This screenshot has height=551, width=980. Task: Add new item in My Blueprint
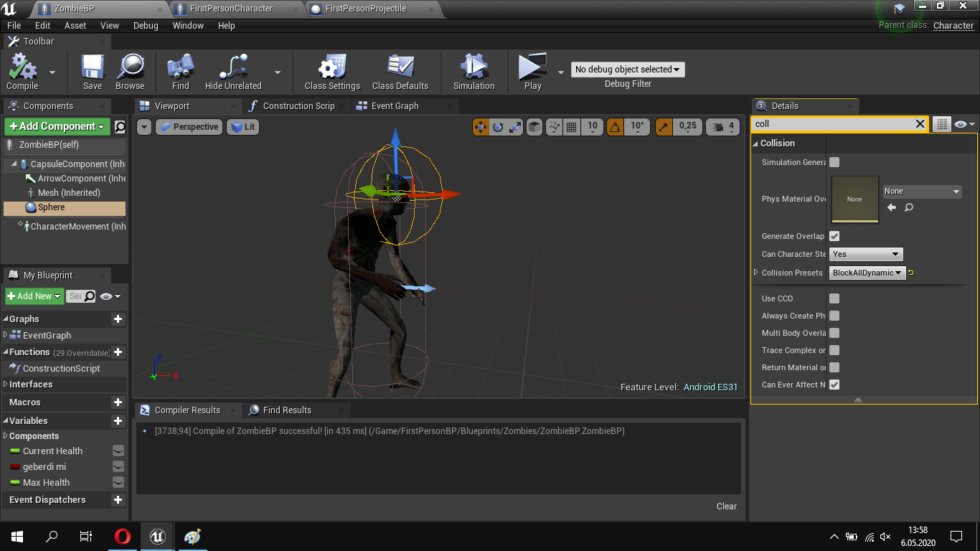[34, 296]
